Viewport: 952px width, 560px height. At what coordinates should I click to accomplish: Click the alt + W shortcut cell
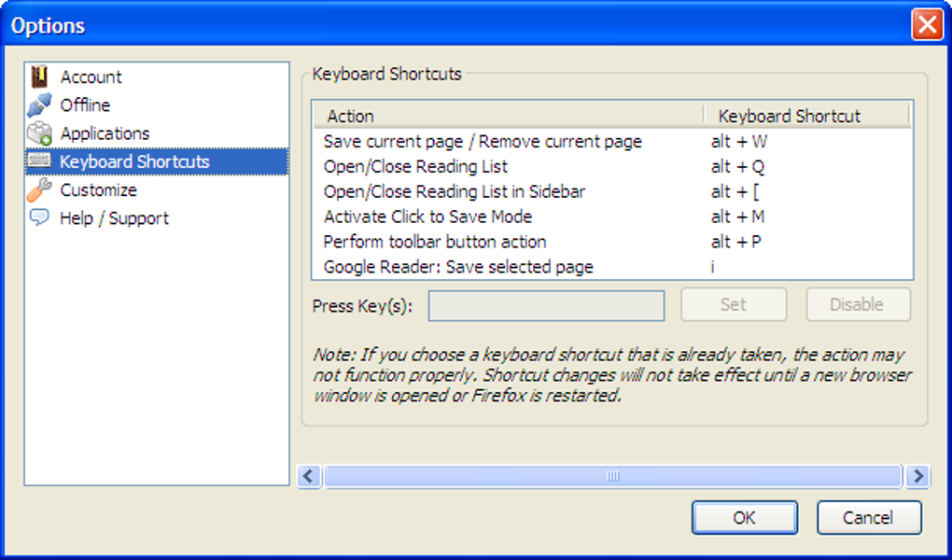(739, 142)
